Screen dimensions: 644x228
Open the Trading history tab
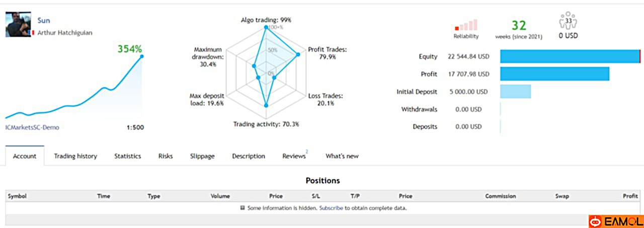[75, 156]
